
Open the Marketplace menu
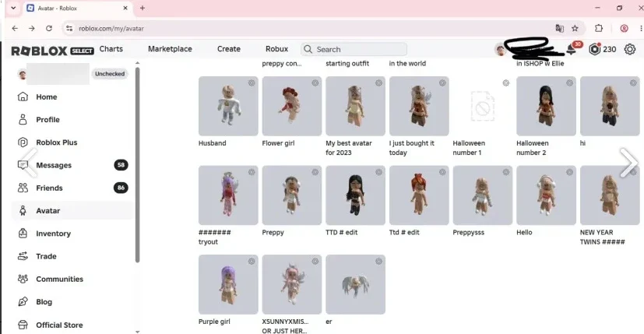coord(170,49)
